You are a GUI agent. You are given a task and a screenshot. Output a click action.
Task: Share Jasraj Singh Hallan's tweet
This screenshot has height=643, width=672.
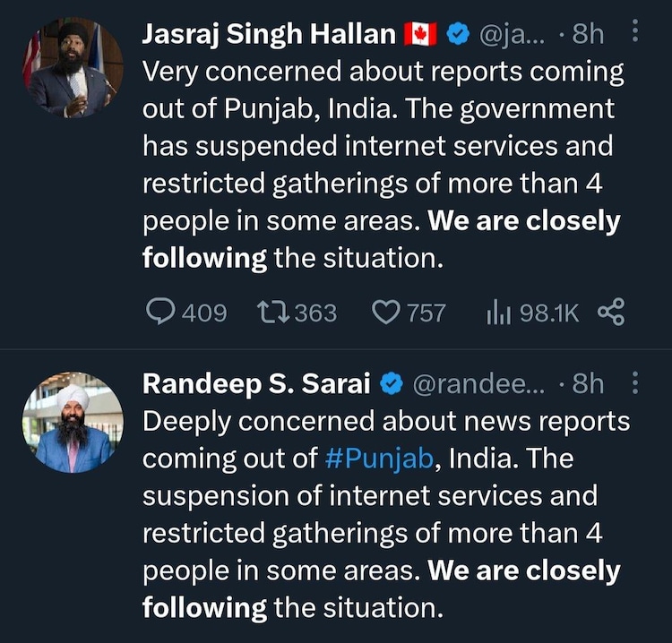pos(610,312)
